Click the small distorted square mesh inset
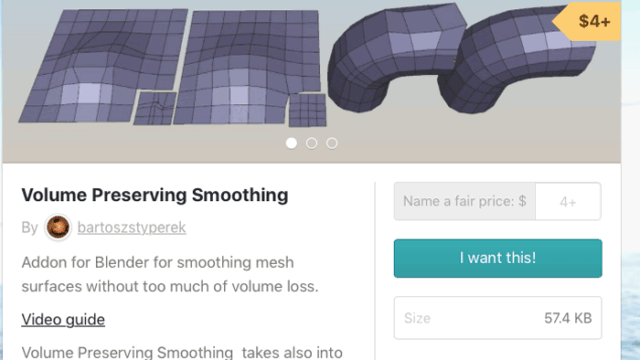This screenshot has width=640, height=360. [155, 108]
